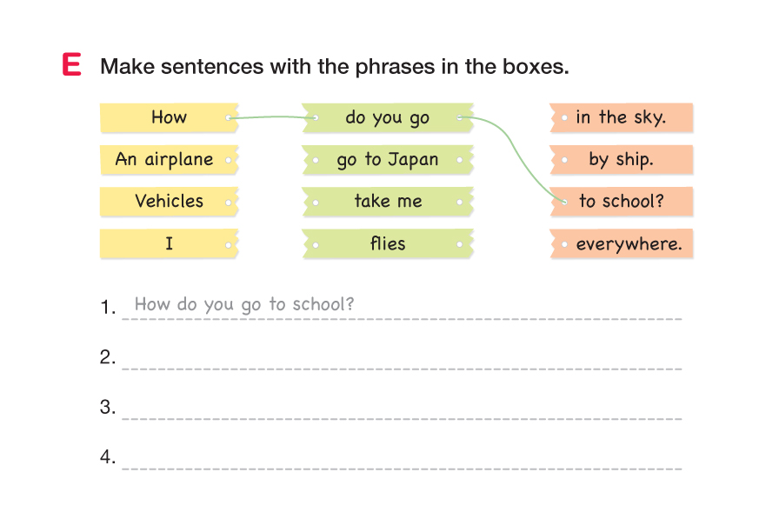Click the connector dot beside "An airplane"

pos(229,160)
